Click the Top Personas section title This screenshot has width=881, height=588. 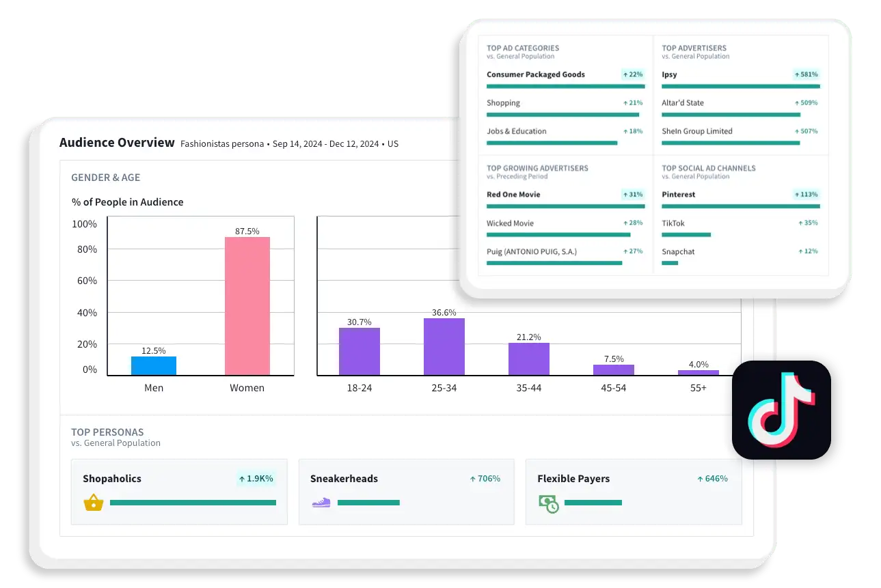[107, 432]
